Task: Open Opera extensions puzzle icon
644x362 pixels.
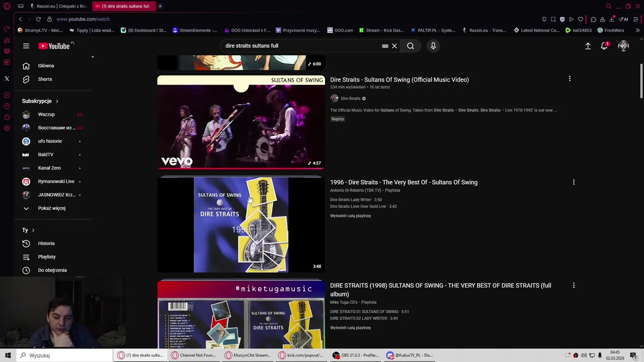Action: coord(593,19)
